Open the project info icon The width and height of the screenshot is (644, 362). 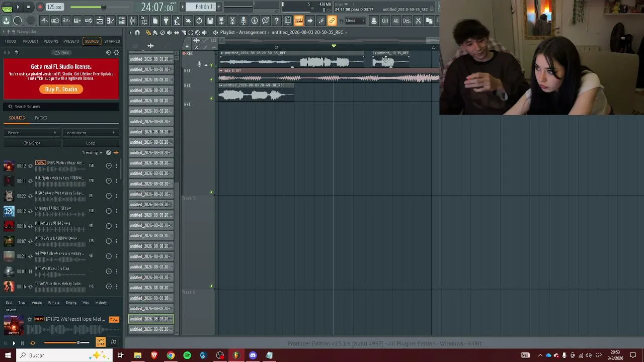click(x=255, y=21)
